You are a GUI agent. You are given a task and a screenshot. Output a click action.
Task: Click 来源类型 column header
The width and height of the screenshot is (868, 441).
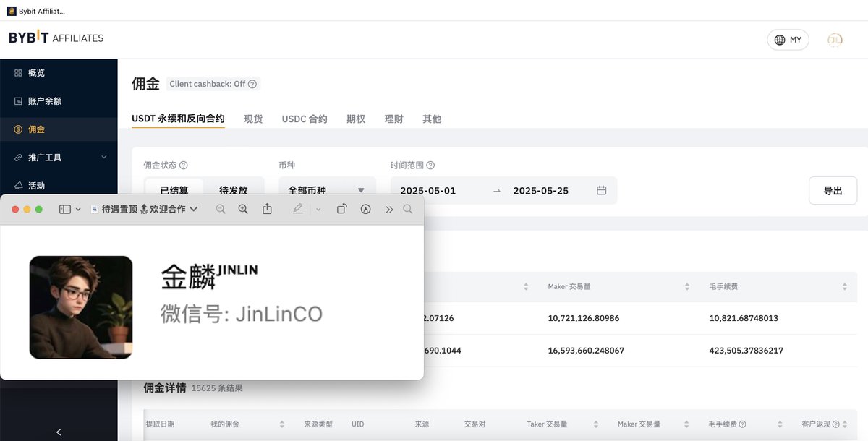coord(318,424)
